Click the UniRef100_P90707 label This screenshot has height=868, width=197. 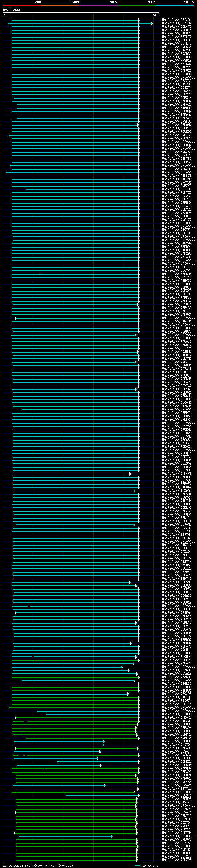(x=177, y=233)
